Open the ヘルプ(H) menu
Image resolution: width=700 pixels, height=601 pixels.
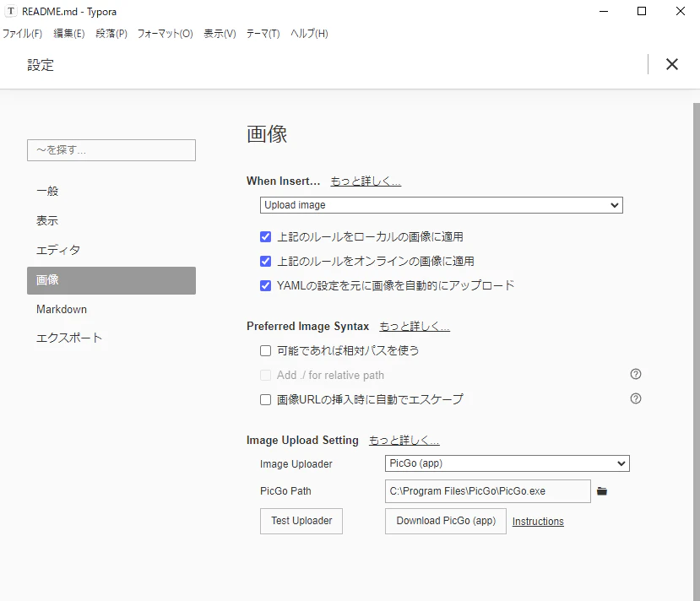coord(309,34)
